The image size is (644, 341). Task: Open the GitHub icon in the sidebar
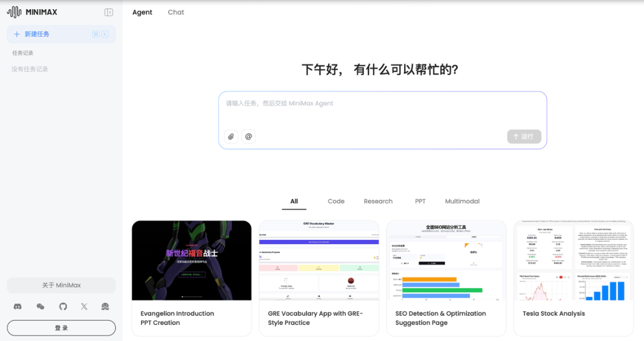coord(62,307)
